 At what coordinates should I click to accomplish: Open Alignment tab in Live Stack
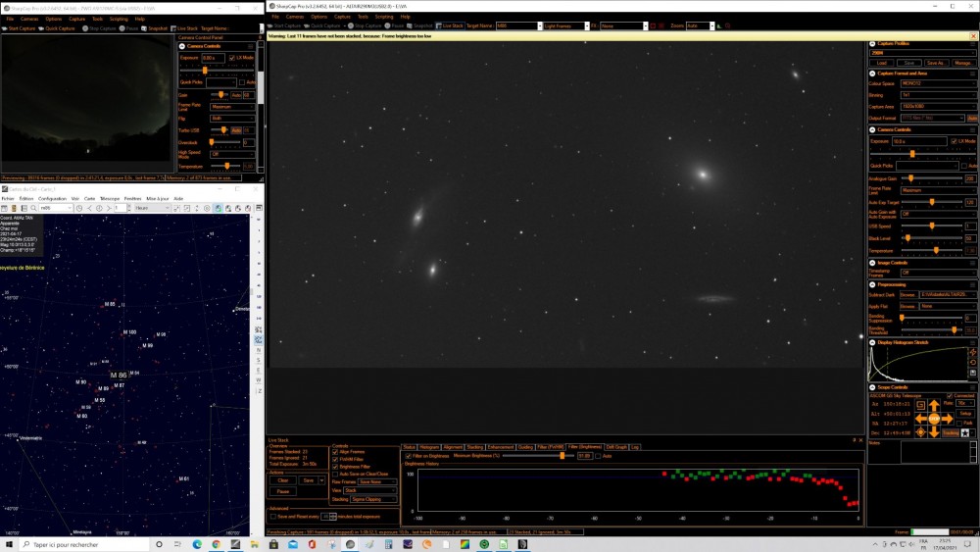[453, 447]
